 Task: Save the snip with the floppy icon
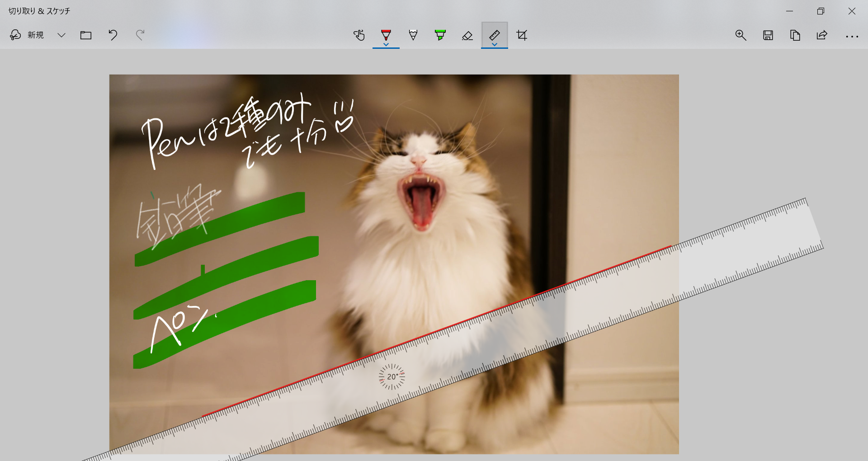[768, 35]
